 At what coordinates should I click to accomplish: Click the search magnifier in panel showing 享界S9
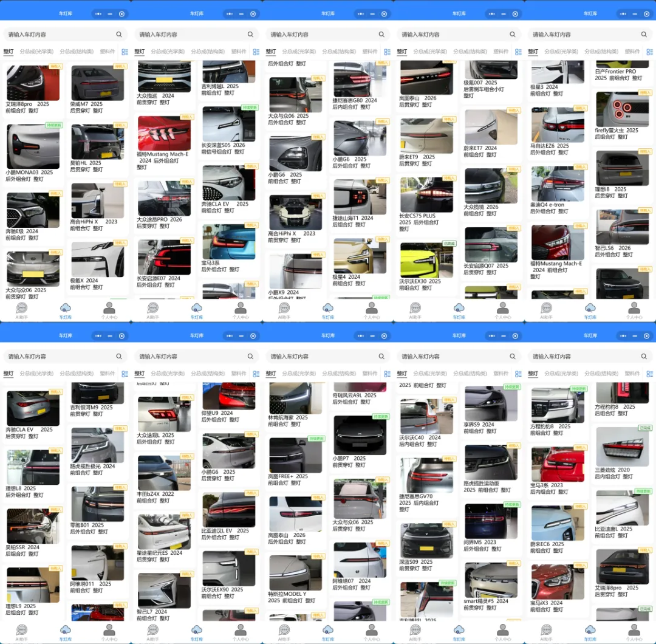513,356
